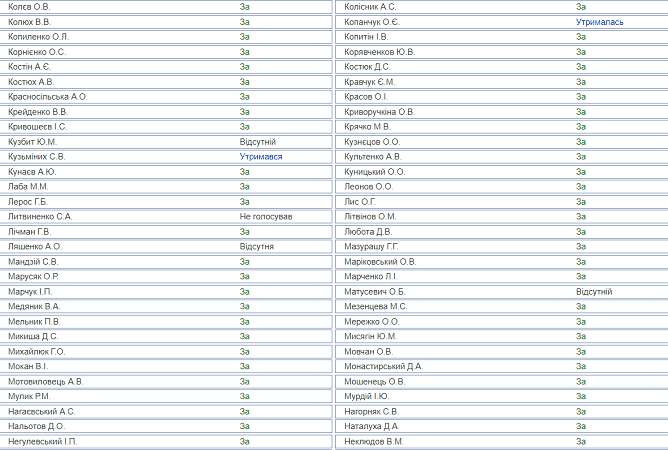Click the За vote for Мурдій І.Ю.
668x450 pixels.
pyautogui.click(x=581, y=396)
